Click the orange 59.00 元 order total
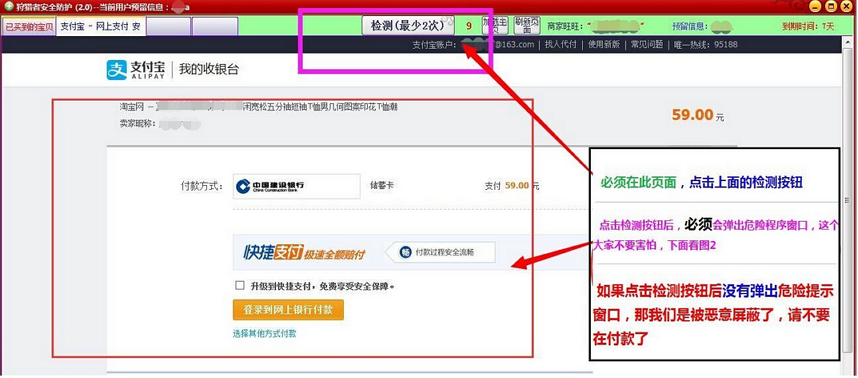Viewport: 858px width, 378px height. click(x=698, y=115)
